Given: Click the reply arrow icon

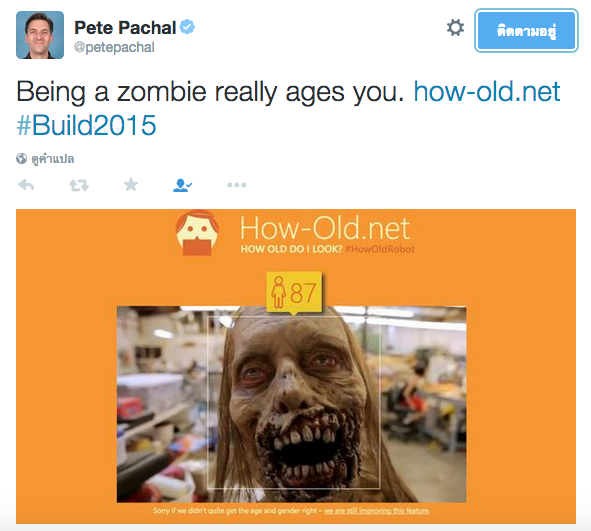Looking at the screenshot, I should click(26, 185).
